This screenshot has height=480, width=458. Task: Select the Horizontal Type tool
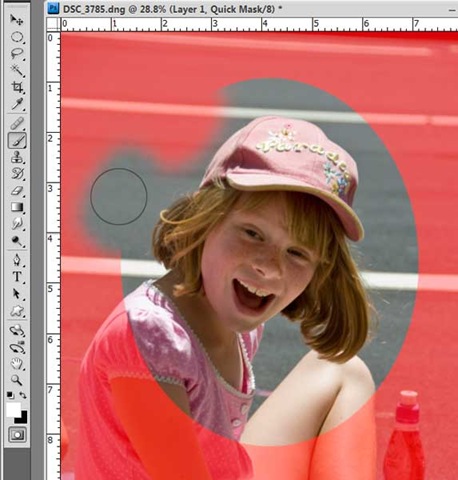tap(17, 277)
